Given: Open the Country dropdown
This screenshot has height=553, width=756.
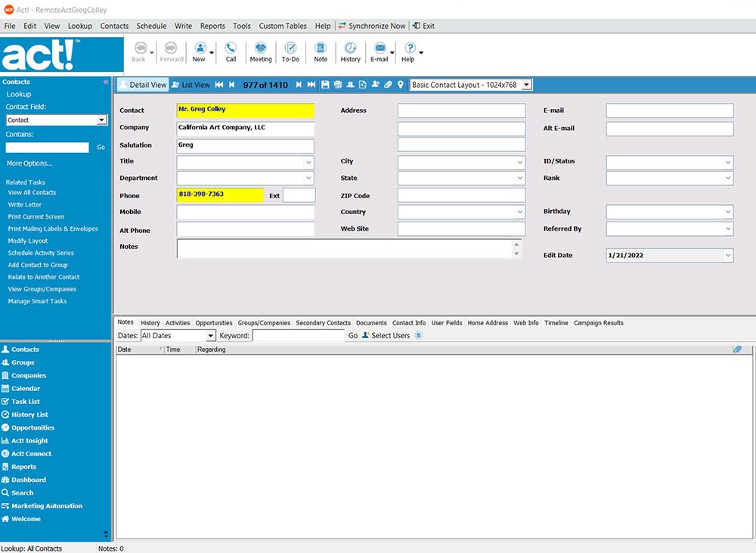Looking at the screenshot, I should [x=520, y=212].
